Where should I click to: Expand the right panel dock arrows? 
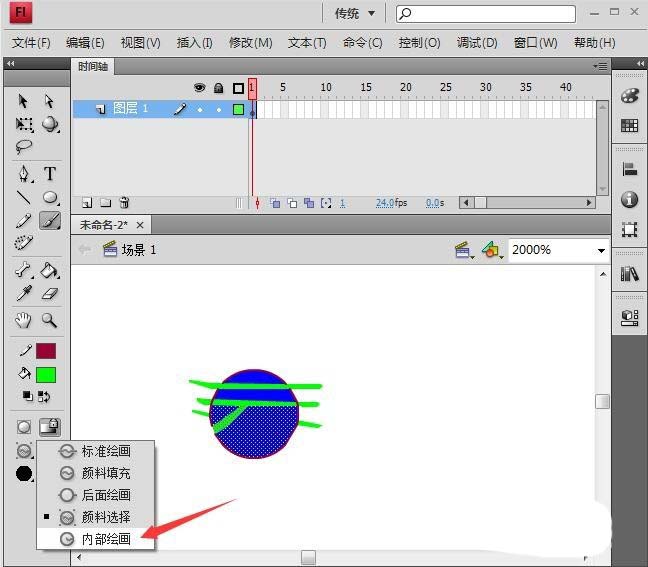(x=640, y=63)
